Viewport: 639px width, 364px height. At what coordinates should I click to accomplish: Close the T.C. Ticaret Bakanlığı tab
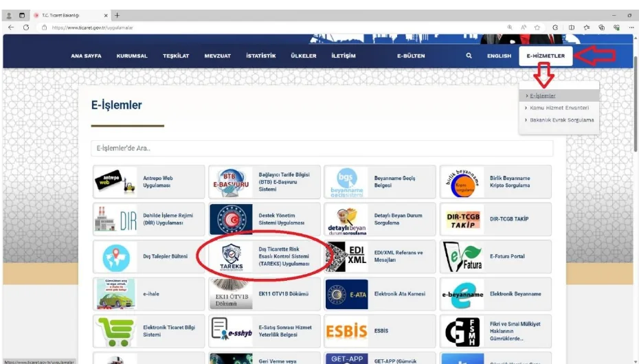coord(106,16)
